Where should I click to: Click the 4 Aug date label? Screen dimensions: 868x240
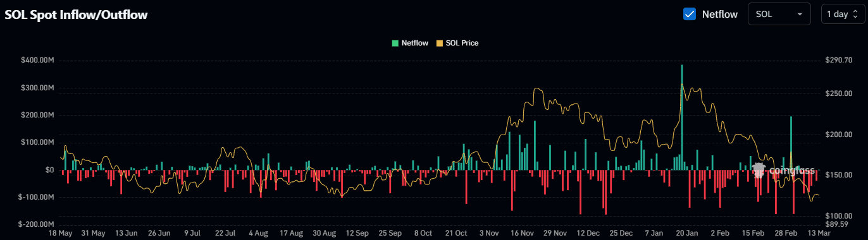[x=258, y=233]
